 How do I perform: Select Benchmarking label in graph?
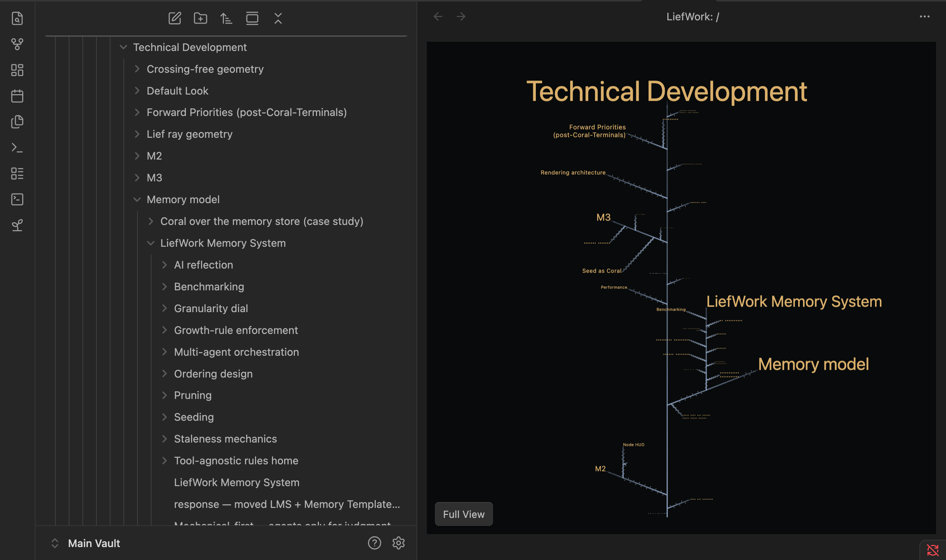coord(671,310)
